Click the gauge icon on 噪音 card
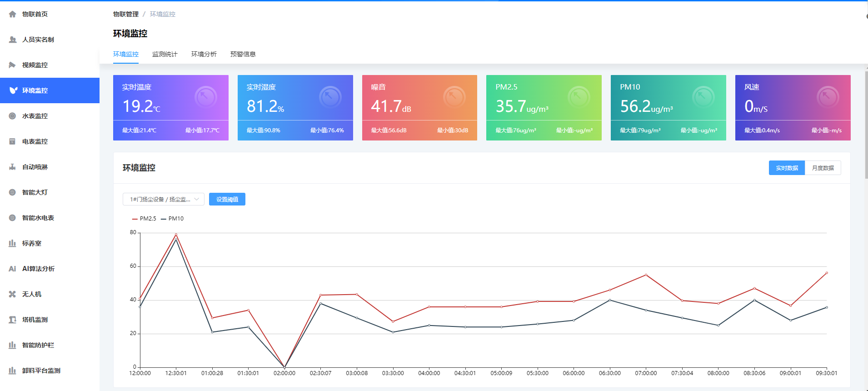Viewport: 868px width, 391px height. 454,97
